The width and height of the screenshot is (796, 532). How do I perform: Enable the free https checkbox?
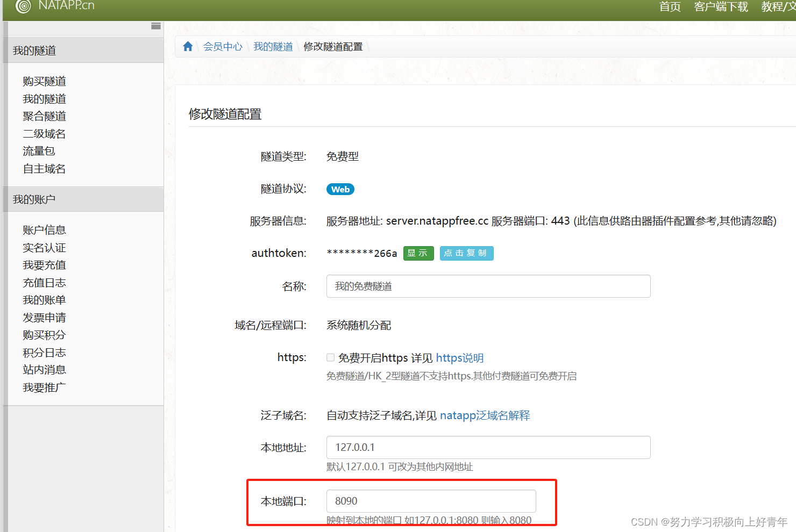pos(331,357)
